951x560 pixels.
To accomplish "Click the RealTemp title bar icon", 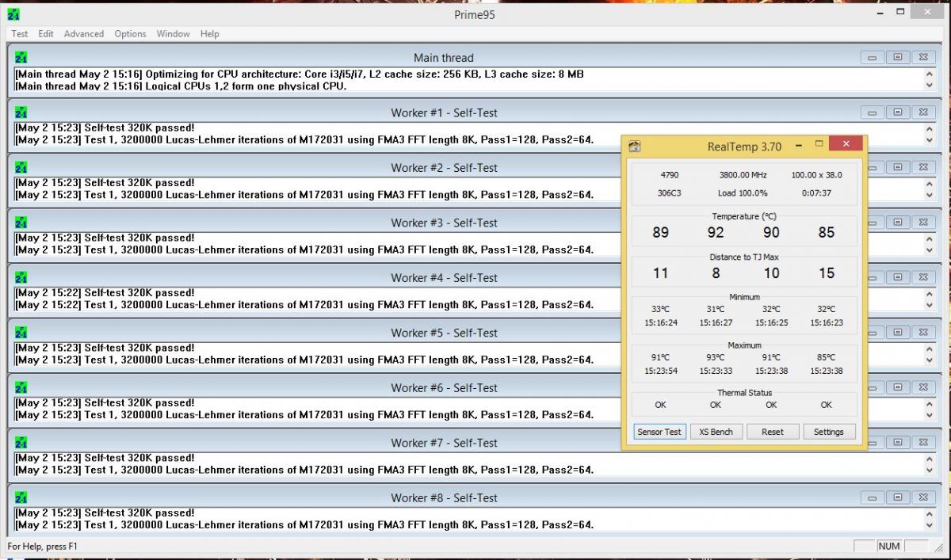I will coord(634,147).
